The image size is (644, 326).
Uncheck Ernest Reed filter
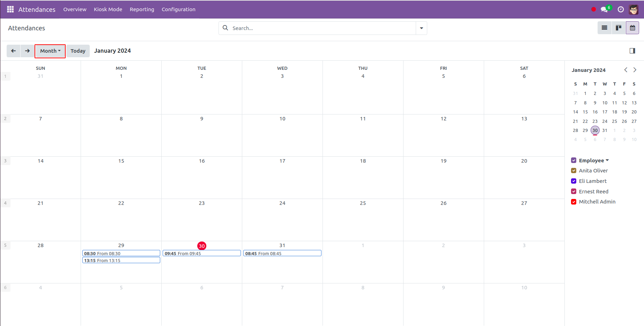pyautogui.click(x=573, y=191)
